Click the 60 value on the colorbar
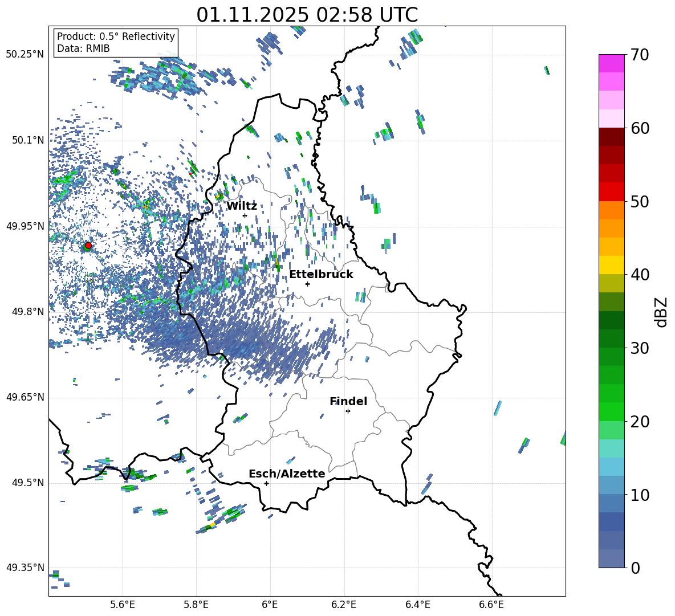Viewport: 675px width, 616px height. pos(640,128)
